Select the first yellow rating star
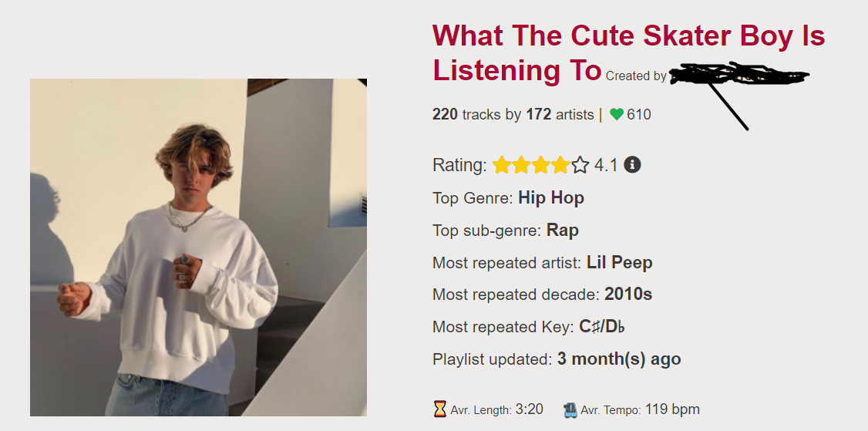This screenshot has height=431, width=868. (x=501, y=165)
